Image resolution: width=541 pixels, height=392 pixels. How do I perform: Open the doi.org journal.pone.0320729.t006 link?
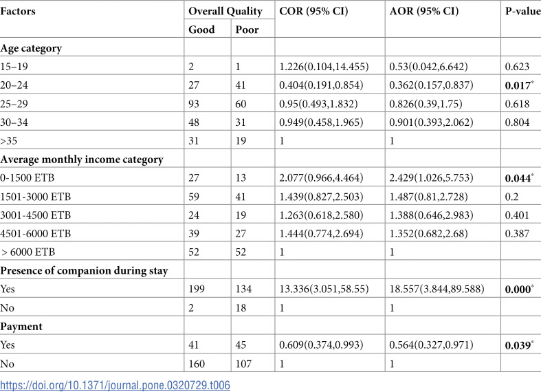(115, 385)
